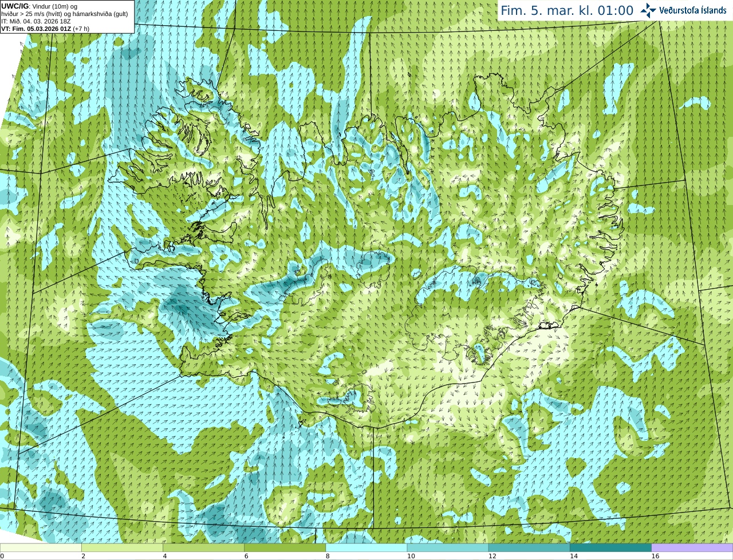Select the yellow-green 2–4 legend swatch
733x560 pixels.
(x=122, y=548)
